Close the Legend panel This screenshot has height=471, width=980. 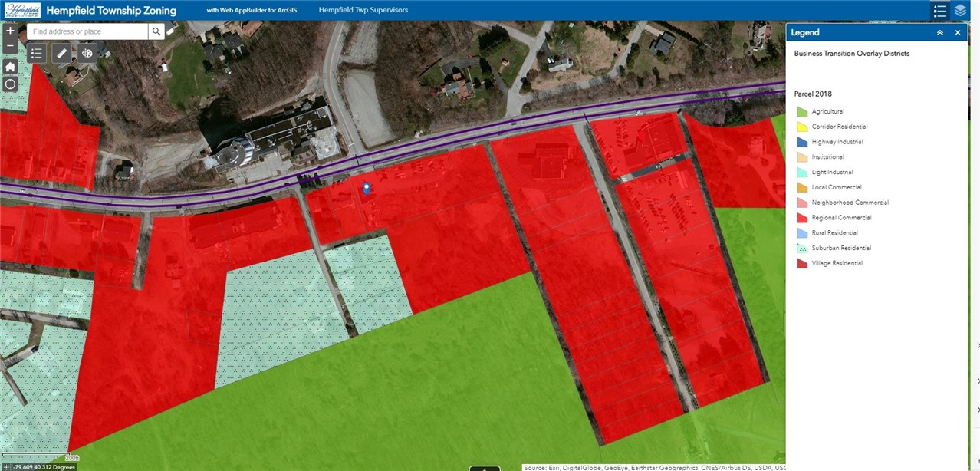pos(958,33)
